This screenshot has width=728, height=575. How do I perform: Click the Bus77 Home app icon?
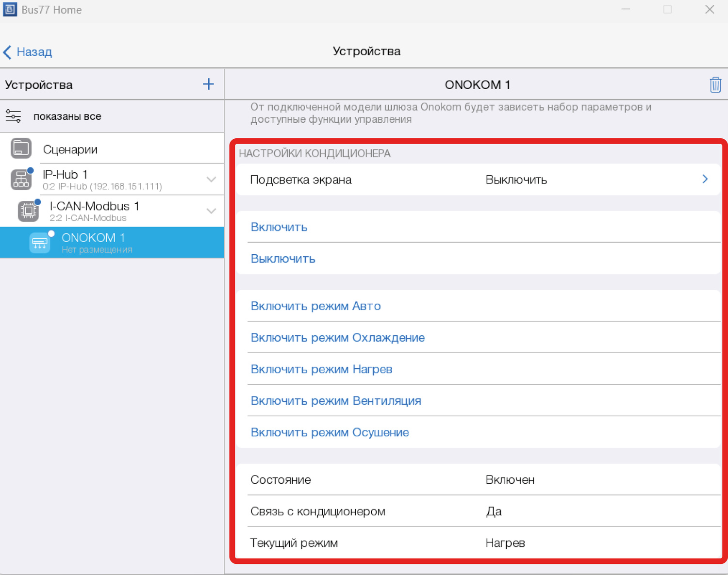(10, 9)
